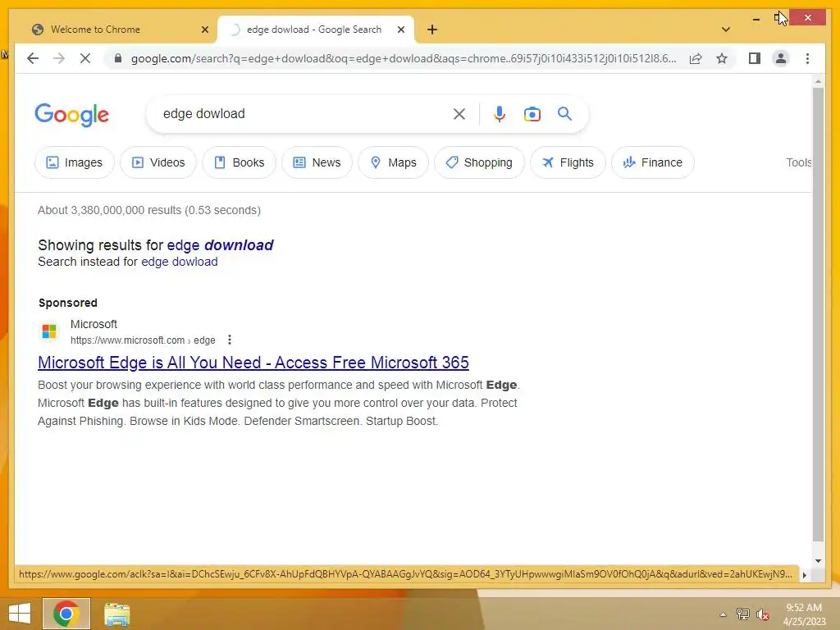Show hidden system tray icons
The height and width of the screenshot is (630, 840).
click(x=723, y=614)
